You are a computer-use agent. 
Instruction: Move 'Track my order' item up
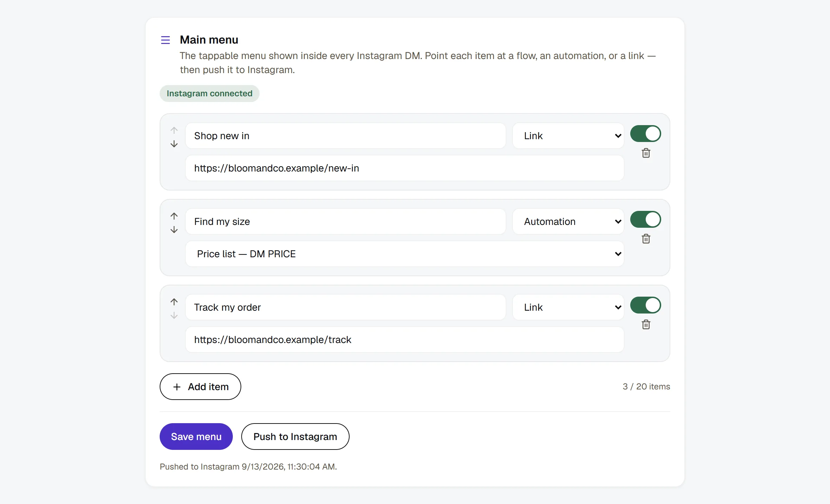coord(174,302)
